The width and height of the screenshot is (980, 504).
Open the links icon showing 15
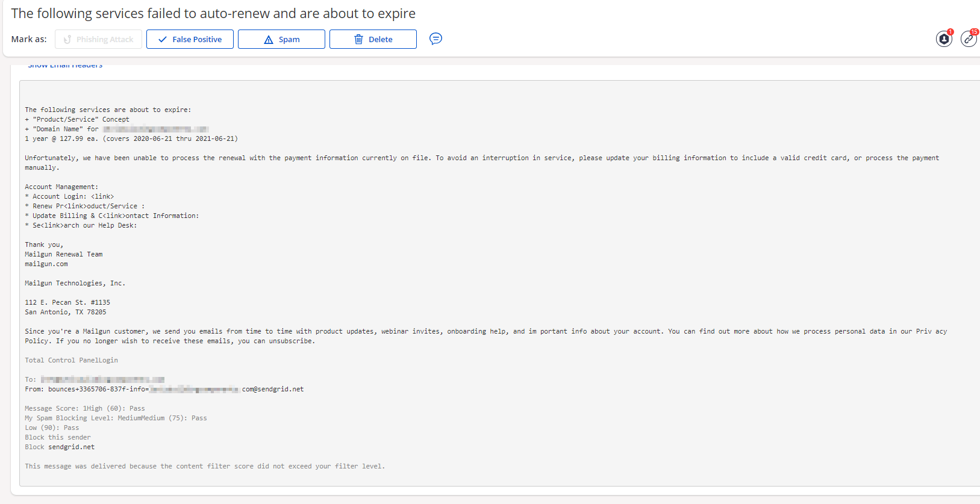968,39
